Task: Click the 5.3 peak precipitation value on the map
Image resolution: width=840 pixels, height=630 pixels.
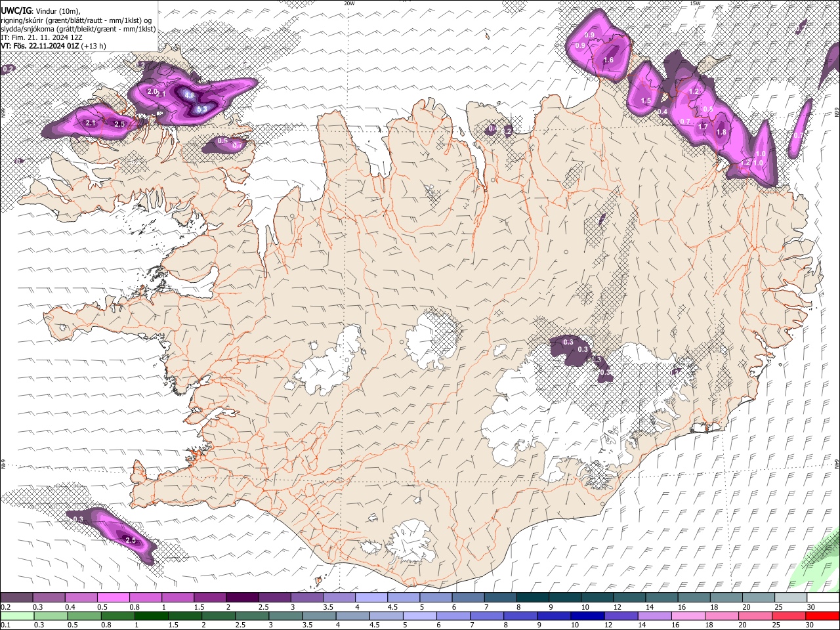Action: point(202,109)
